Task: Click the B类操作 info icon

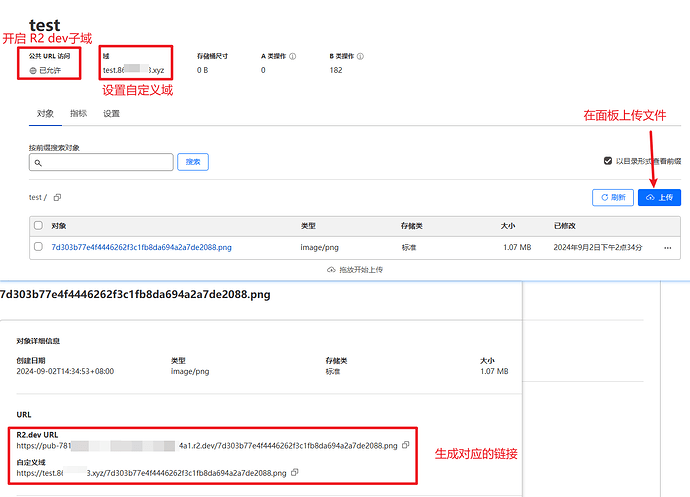Action: pos(360,56)
